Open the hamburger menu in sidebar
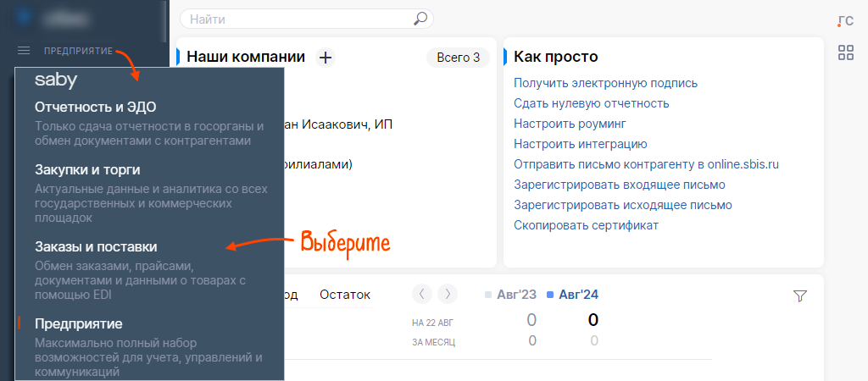Image resolution: width=868 pixels, height=381 pixels. 24,52
